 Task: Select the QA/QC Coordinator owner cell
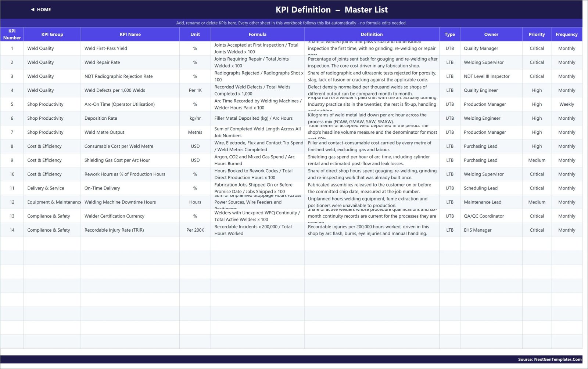491,216
